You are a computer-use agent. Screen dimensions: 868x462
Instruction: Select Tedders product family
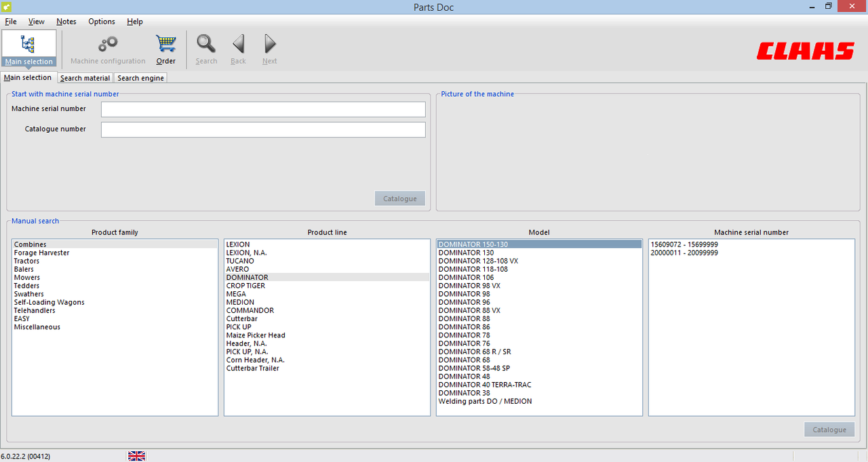(x=115, y=286)
